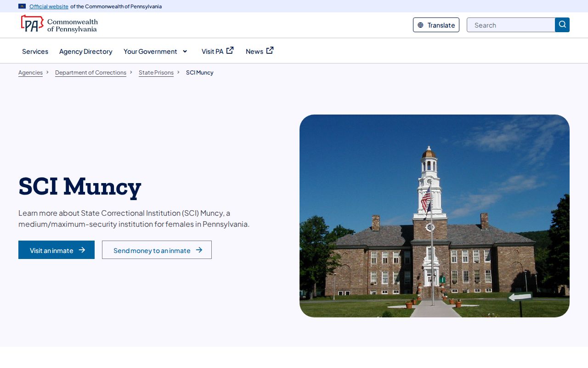Click the SCI Muncy page heading

(x=80, y=186)
